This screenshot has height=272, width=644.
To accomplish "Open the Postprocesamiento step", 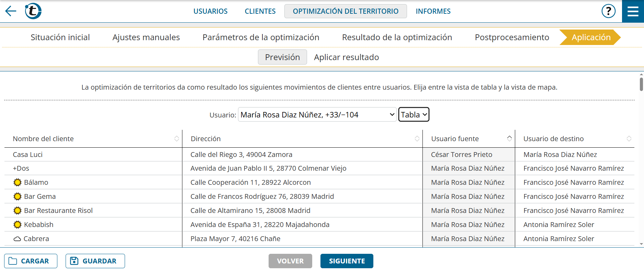I will point(512,37).
